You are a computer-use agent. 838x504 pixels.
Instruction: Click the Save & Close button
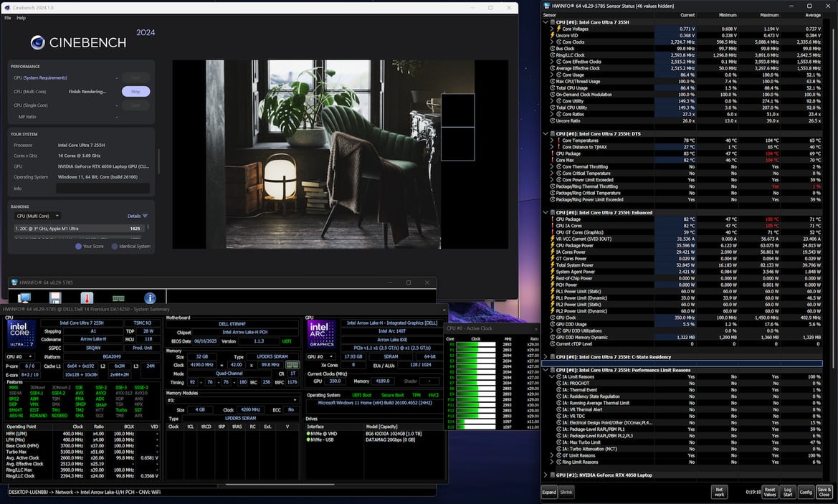[824, 493]
